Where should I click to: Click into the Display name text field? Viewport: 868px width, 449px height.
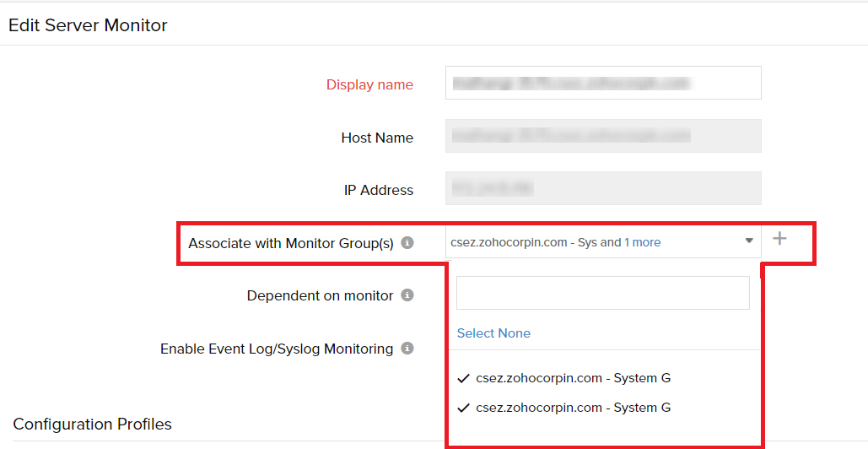tap(603, 83)
